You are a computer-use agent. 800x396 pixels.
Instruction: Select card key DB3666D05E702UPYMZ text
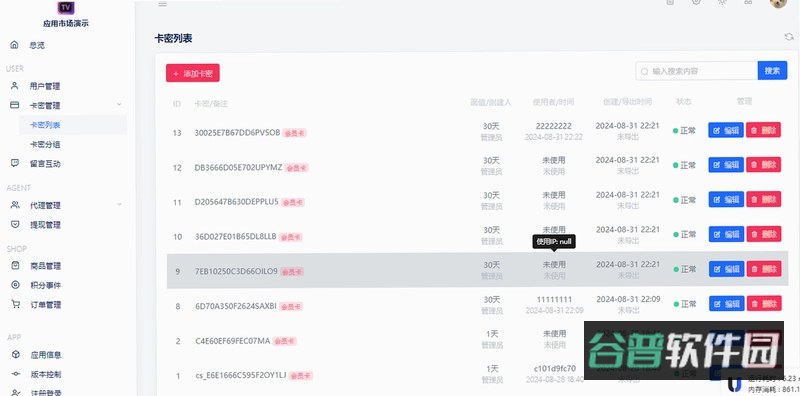(x=238, y=167)
